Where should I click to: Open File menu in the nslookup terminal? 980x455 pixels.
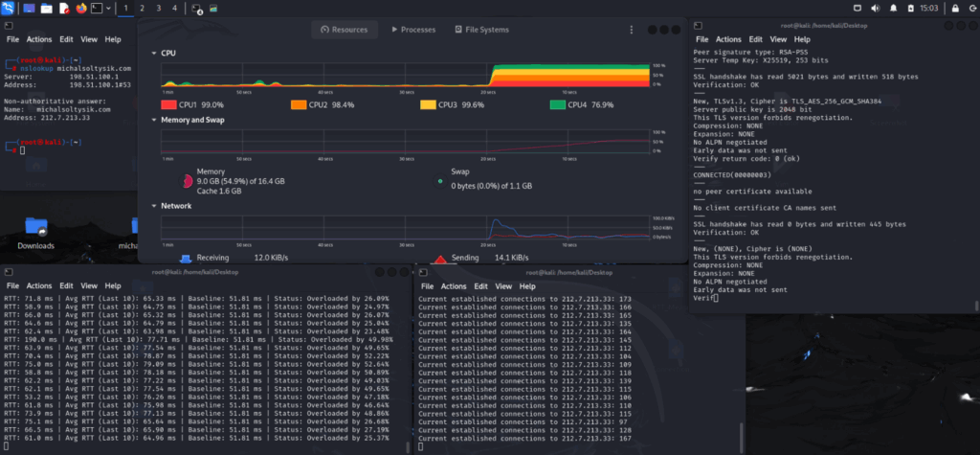12,39
